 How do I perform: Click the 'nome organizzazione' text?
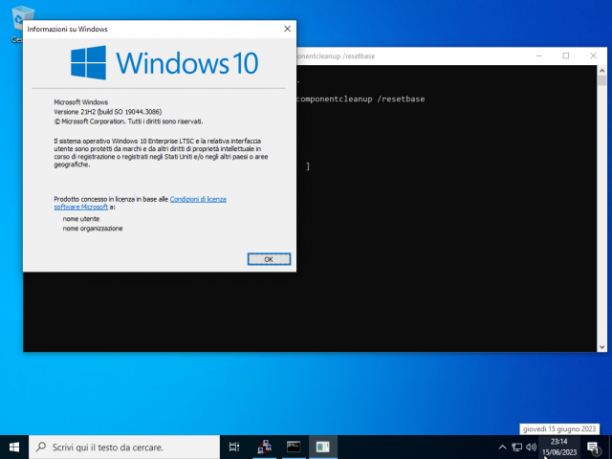(93, 229)
